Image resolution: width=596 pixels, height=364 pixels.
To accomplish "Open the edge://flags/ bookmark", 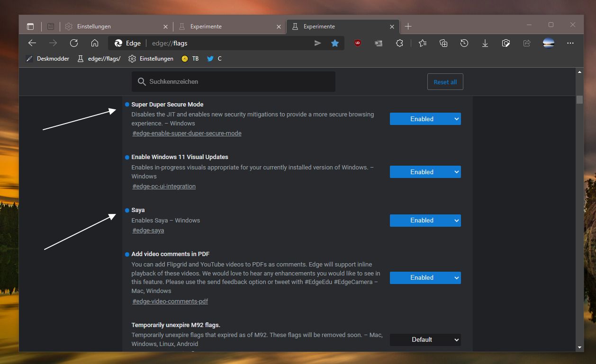I will click(99, 59).
